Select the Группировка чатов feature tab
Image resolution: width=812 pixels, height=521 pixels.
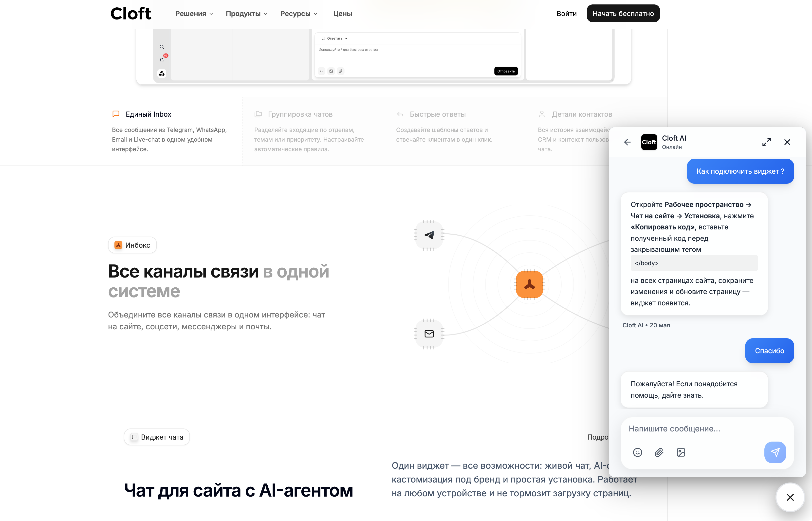tap(313, 131)
